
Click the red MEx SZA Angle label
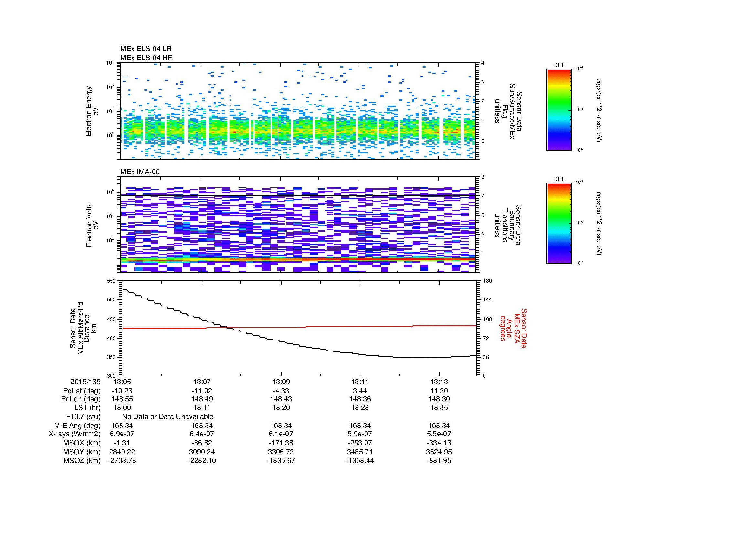(x=513, y=328)
